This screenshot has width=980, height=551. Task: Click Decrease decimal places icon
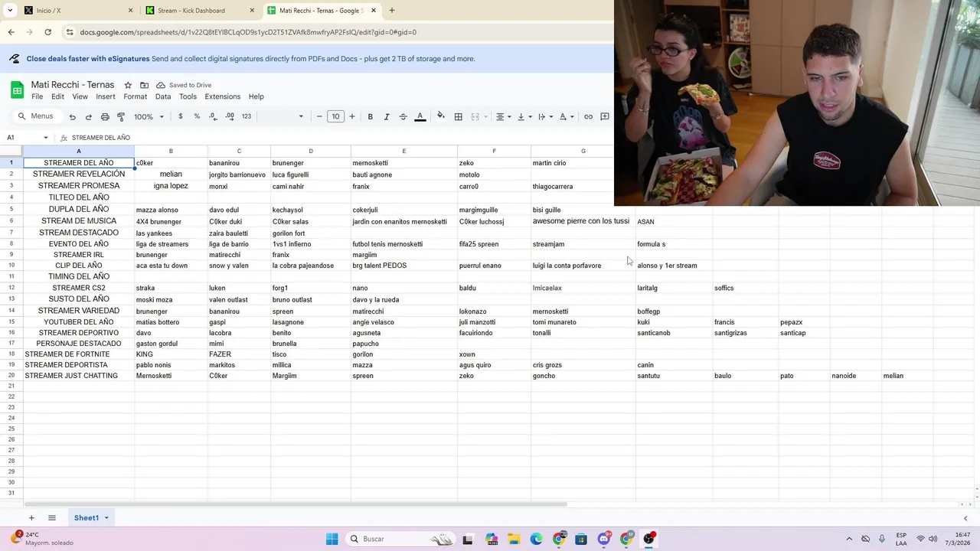(213, 116)
